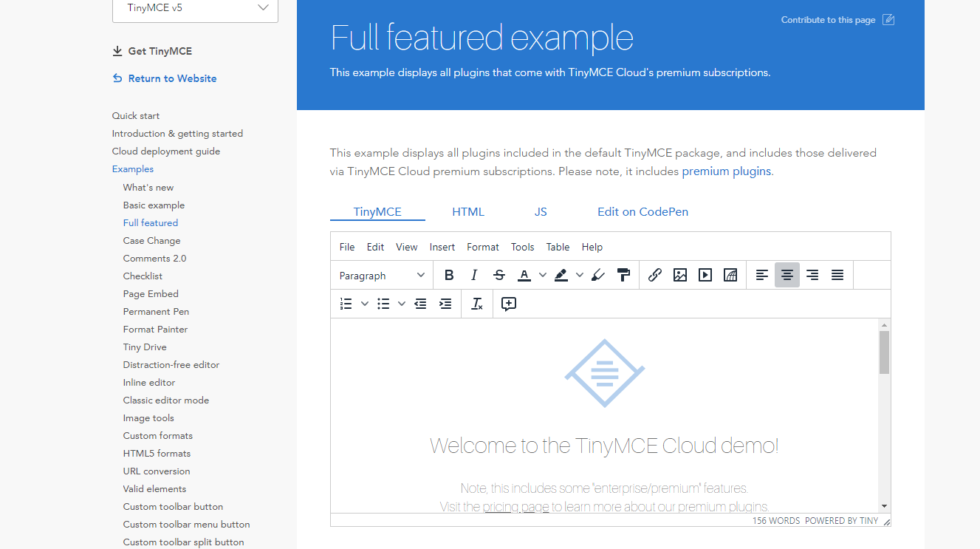Enable right text alignment
Screen dimensions: 980x549
[812, 274]
